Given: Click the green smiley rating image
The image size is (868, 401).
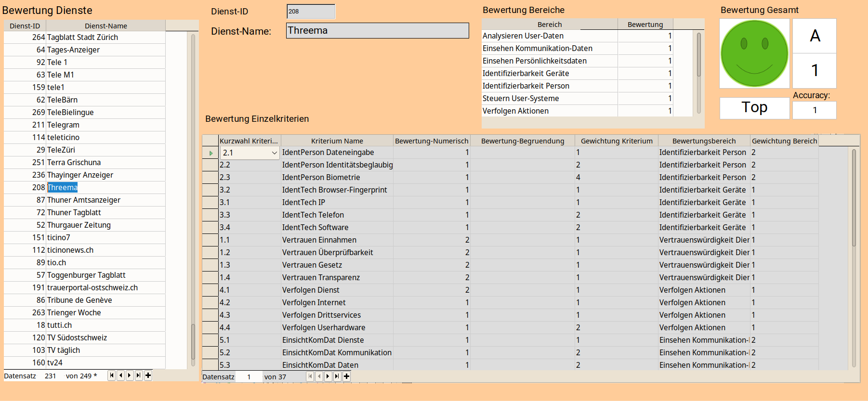Looking at the screenshot, I should tap(754, 53).
